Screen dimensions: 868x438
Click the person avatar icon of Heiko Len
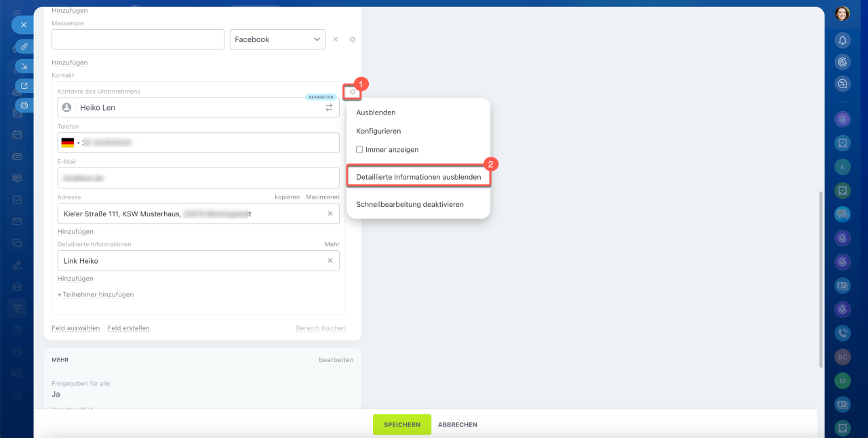[66, 107]
